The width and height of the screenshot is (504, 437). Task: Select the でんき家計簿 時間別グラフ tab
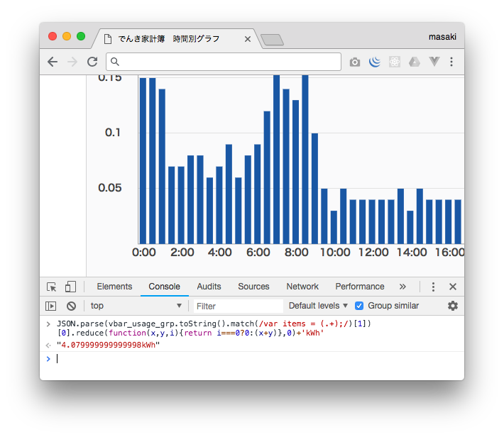pos(177,39)
